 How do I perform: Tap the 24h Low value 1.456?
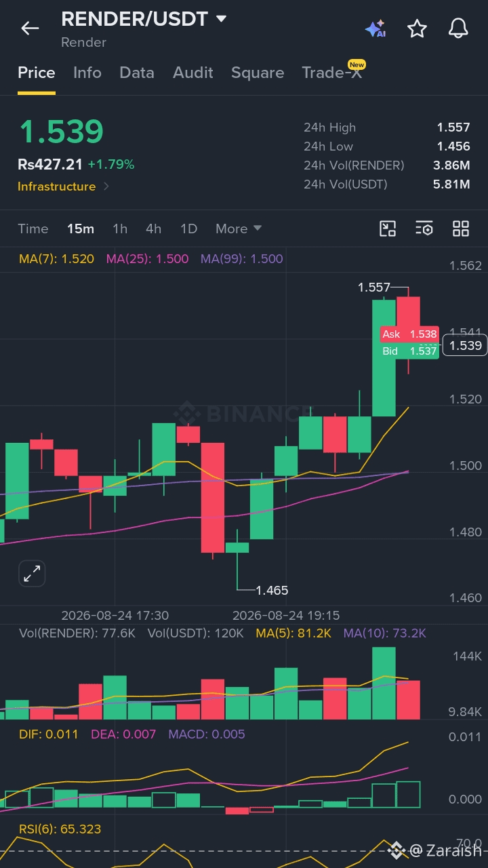453,146
